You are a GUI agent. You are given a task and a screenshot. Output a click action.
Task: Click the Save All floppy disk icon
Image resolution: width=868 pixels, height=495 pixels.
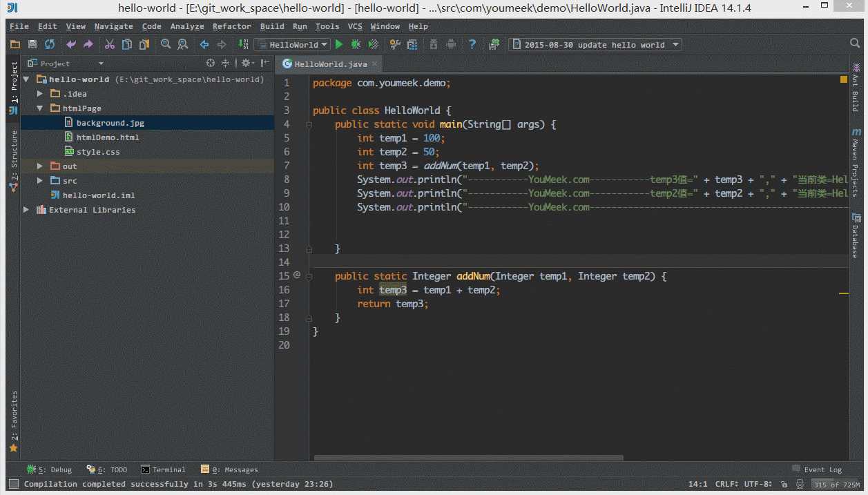[x=32, y=45]
